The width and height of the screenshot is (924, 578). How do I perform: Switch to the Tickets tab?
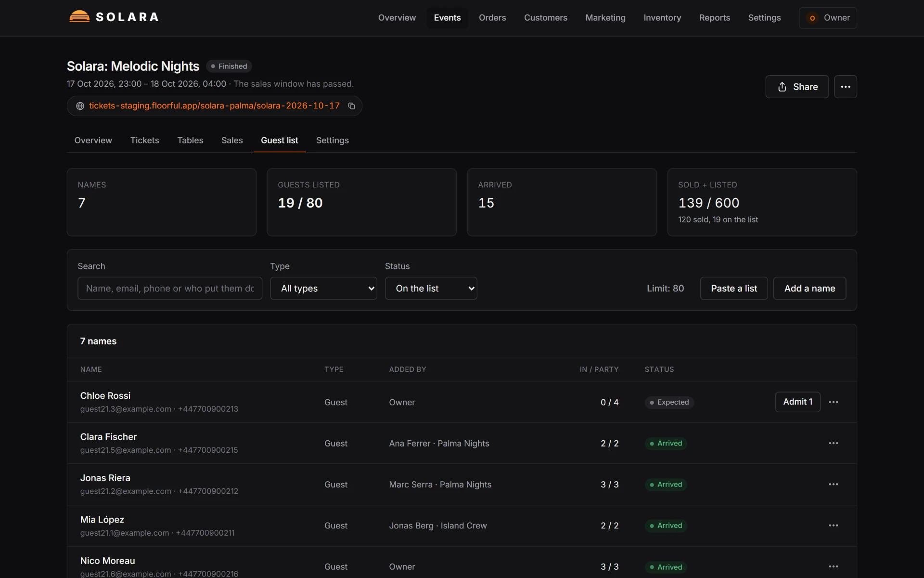tap(144, 140)
